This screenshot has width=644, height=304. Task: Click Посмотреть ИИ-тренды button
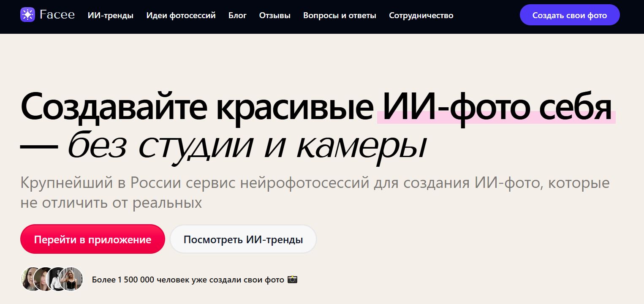tap(243, 239)
